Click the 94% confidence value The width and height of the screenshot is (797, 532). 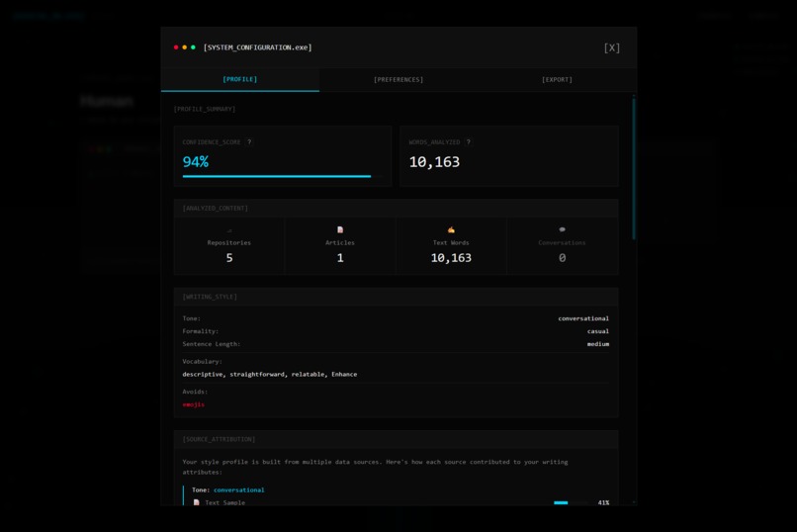tap(196, 161)
